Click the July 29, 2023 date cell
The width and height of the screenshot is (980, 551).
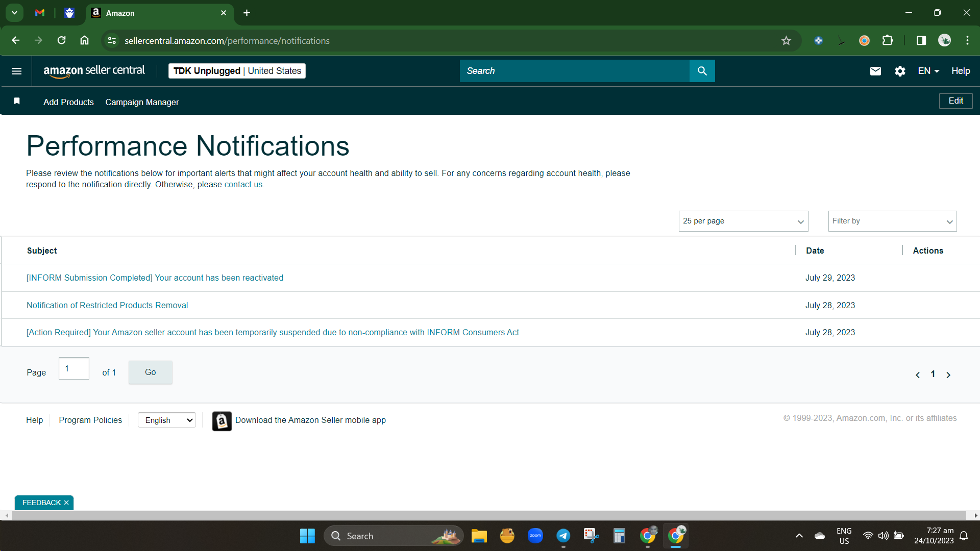830,278
